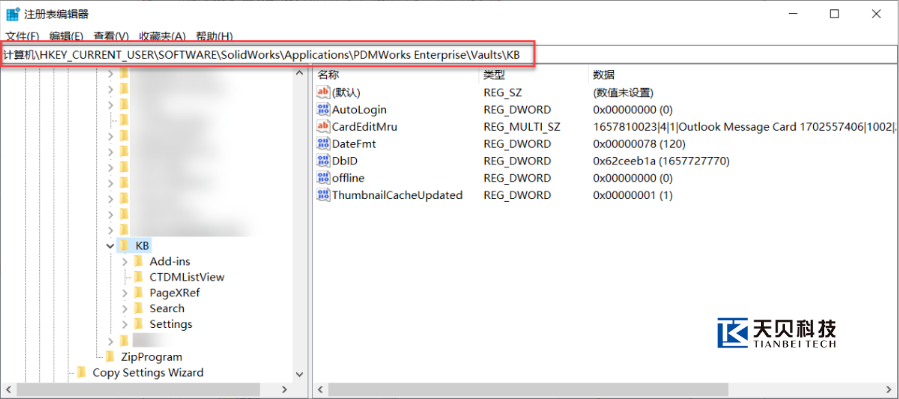Open the 查看(V) menu
The width and height of the screenshot is (899, 399).
click(x=111, y=36)
